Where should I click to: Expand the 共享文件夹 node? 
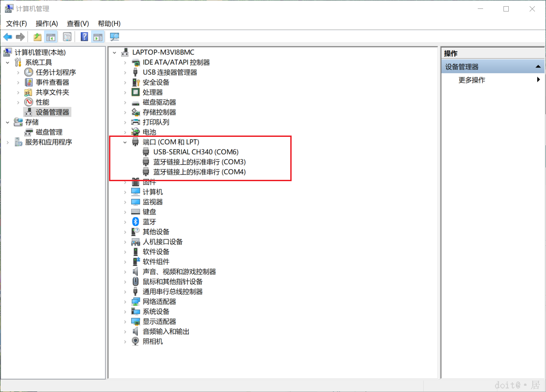pyautogui.click(x=18, y=92)
